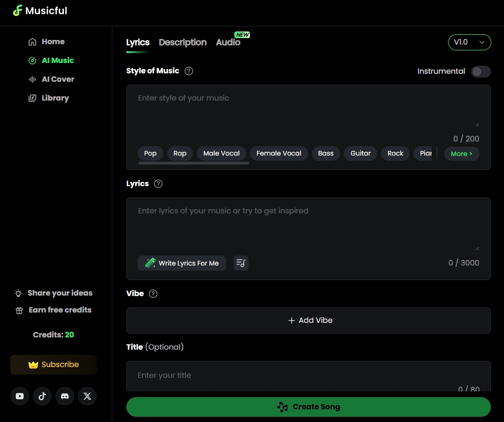
Task: Open the X social link
Action: 87,396
